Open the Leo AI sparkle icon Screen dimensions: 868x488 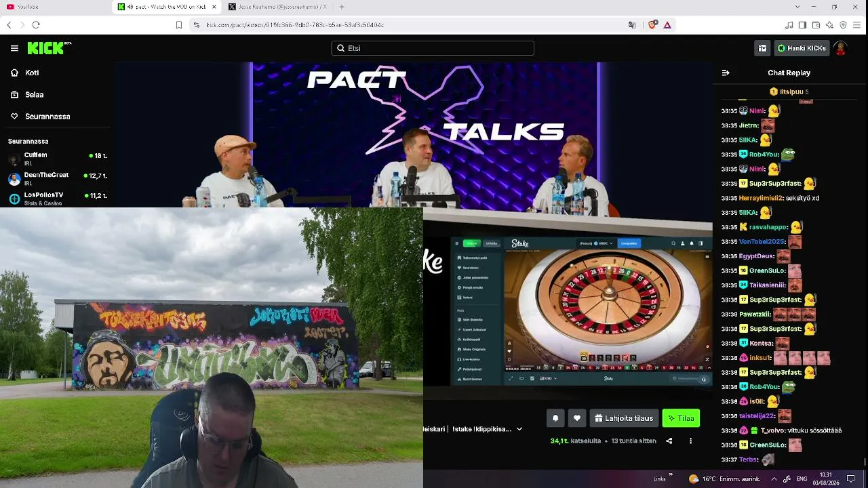(x=829, y=25)
